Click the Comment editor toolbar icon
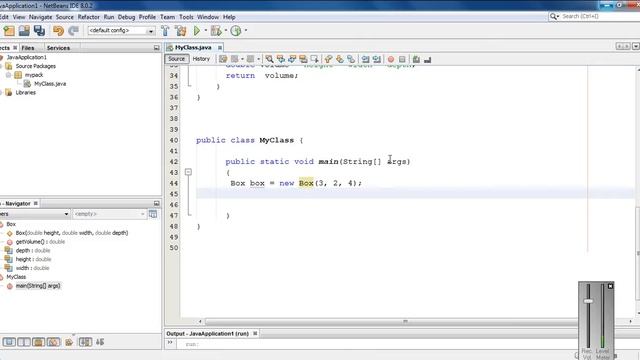640x360 pixels. (416, 60)
